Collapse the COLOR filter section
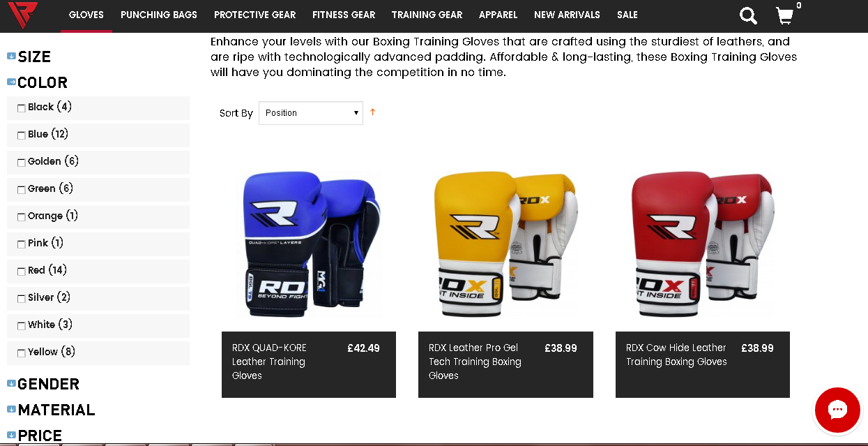868x446 pixels. click(x=38, y=82)
